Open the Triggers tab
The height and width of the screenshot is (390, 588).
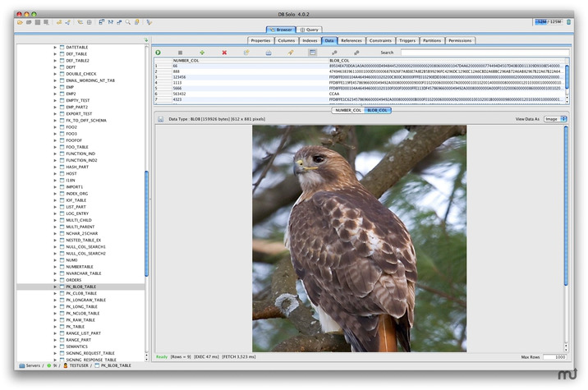[x=409, y=39]
